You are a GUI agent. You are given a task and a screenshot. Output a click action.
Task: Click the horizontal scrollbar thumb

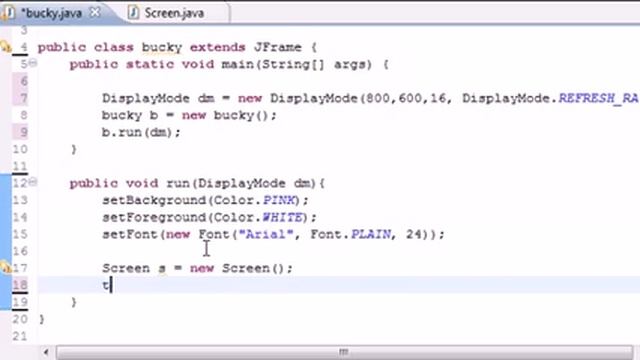click(344, 352)
